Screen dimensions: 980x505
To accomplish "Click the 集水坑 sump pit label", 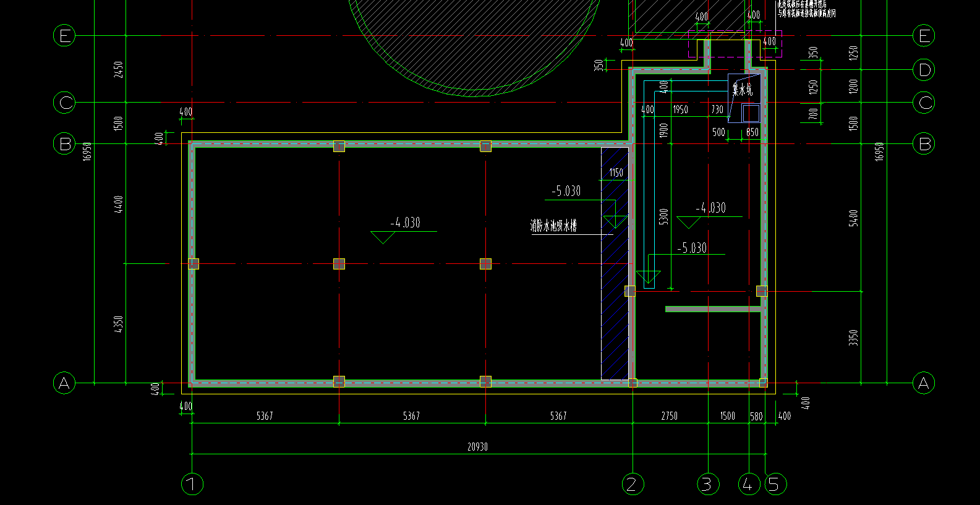I will [x=743, y=90].
